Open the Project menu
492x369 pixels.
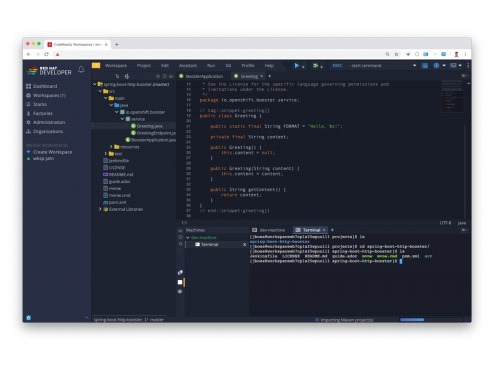point(144,66)
